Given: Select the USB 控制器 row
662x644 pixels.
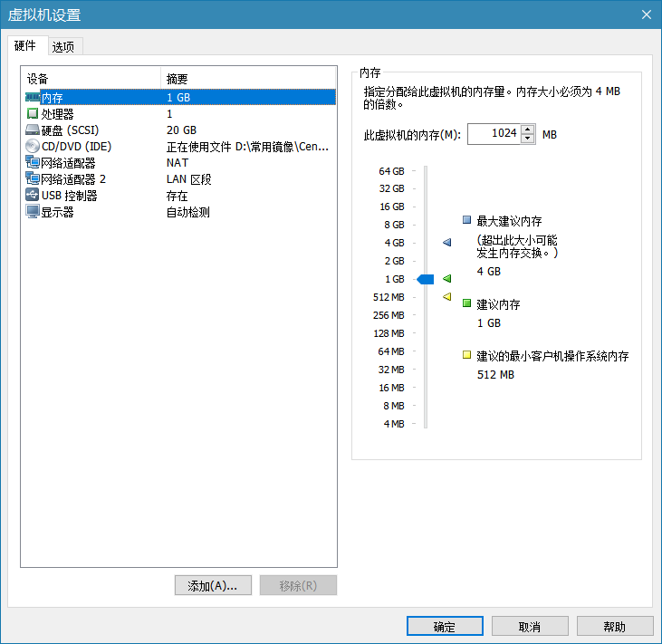Looking at the screenshot, I should (180, 196).
